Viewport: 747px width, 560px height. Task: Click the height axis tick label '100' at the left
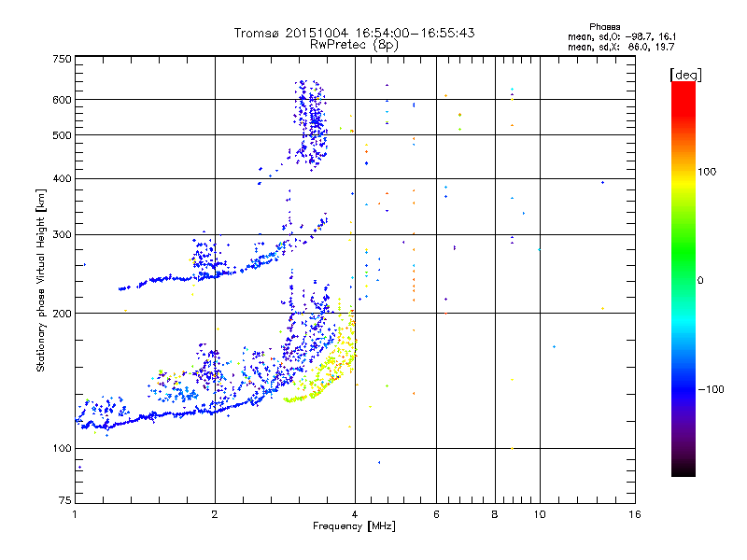pyautogui.click(x=62, y=448)
